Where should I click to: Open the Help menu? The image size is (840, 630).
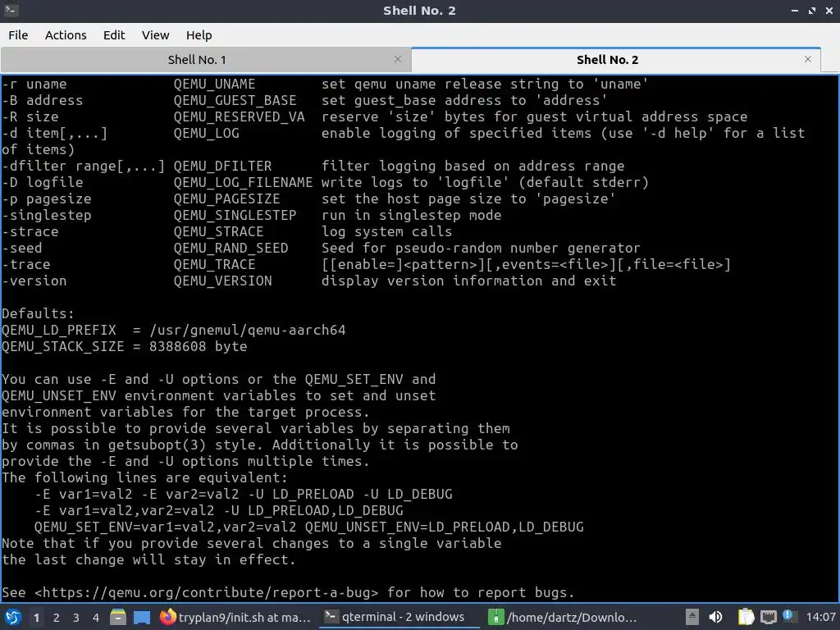pyautogui.click(x=199, y=35)
